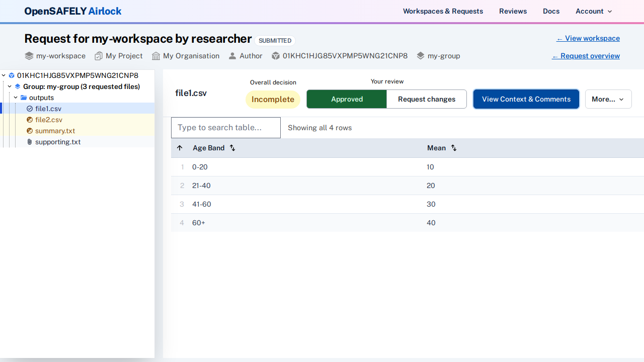The height and width of the screenshot is (362, 644).
Task: Follow the View workspace link
Action: (x=588, y=38)
